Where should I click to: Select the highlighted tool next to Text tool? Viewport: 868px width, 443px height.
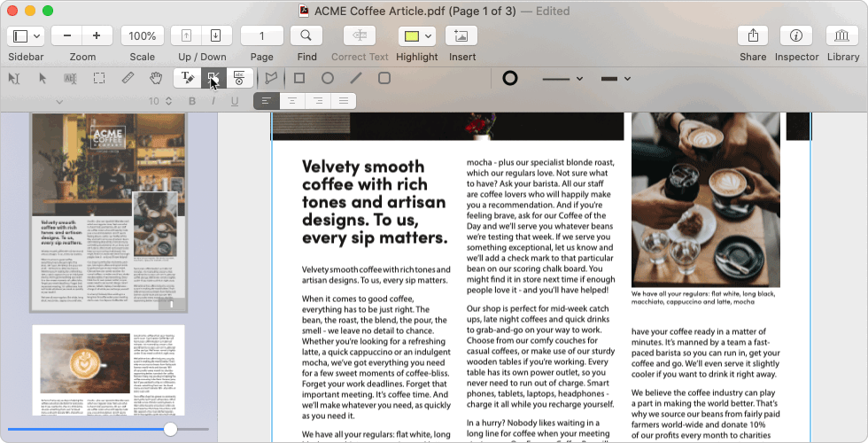point(213,79)
